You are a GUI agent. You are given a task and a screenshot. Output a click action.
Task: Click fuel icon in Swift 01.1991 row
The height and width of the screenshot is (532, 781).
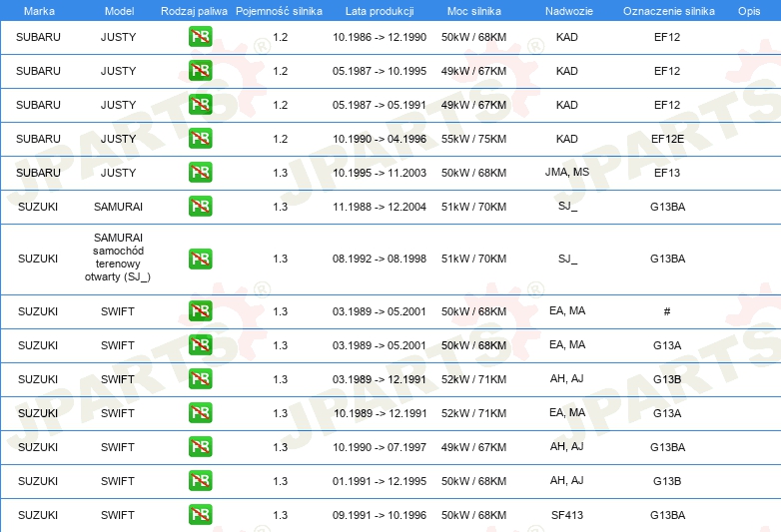pos(200,480)
